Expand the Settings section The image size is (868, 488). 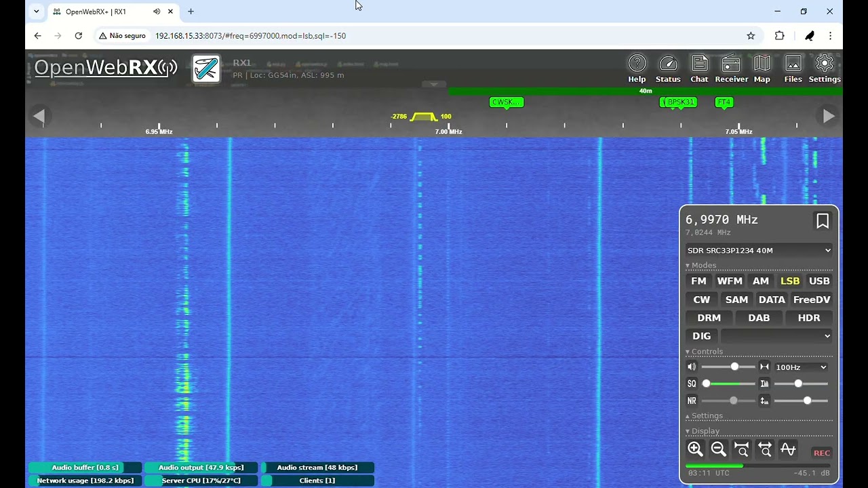(705, 416)
